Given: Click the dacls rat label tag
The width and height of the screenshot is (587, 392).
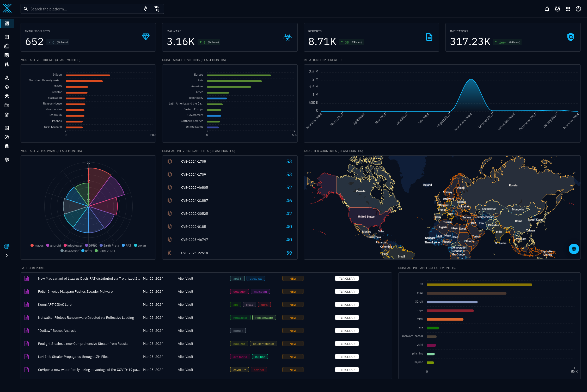Looking at the screenshot, I should tap(256, 278).
